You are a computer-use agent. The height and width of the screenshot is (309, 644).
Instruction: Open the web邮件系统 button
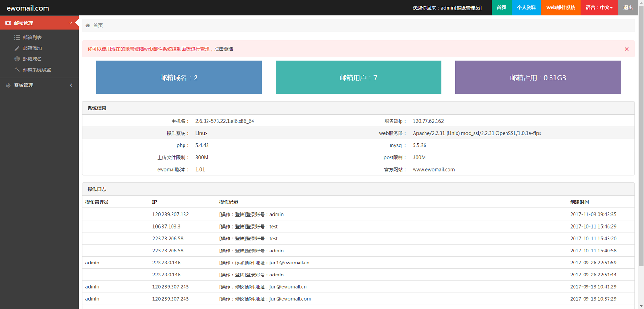pyautogui.click(x=560, y=8)
